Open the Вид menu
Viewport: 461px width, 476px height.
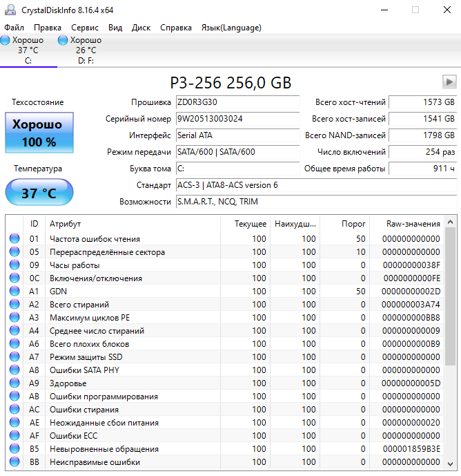pyautogui.click(x=115, y=28)
